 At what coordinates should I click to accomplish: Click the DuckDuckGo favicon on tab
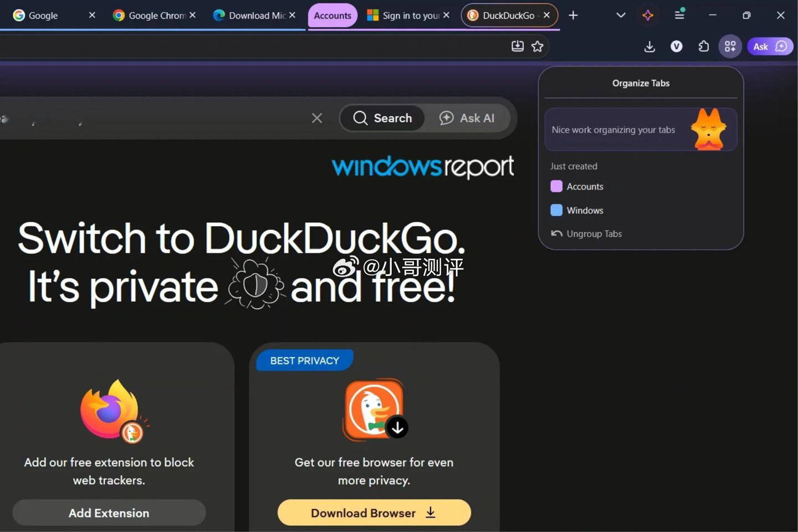(473, 16)
